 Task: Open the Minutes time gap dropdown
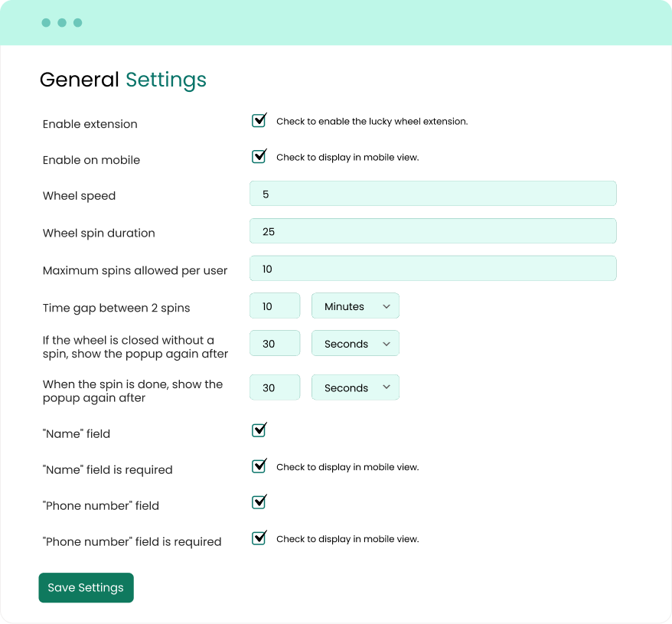coord(355,305)
